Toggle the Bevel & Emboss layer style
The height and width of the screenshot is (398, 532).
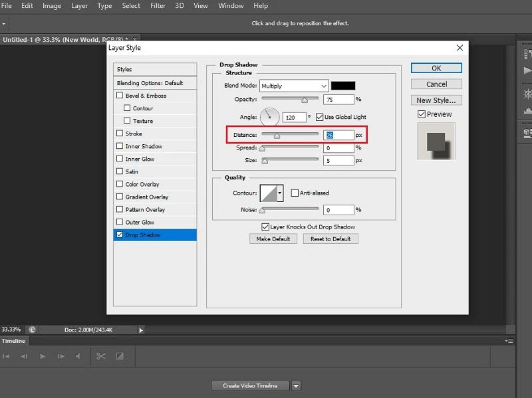118,95
